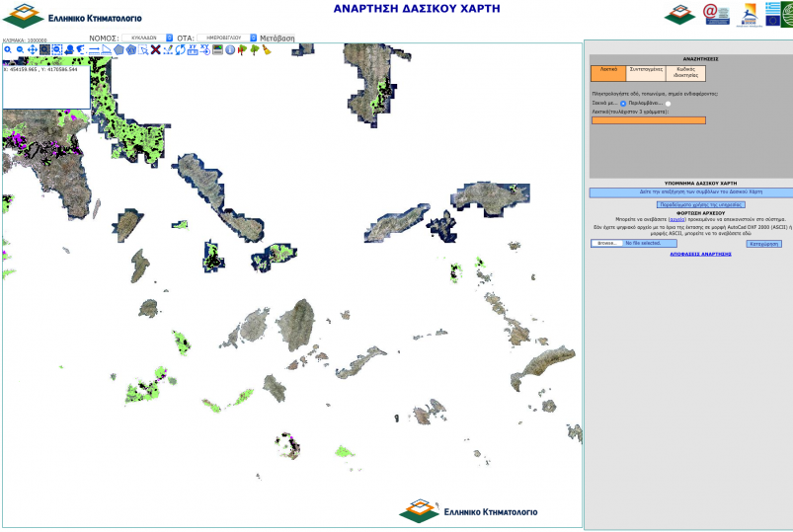
Task: Click the broom clear-map icon
Action: point(267,49)
